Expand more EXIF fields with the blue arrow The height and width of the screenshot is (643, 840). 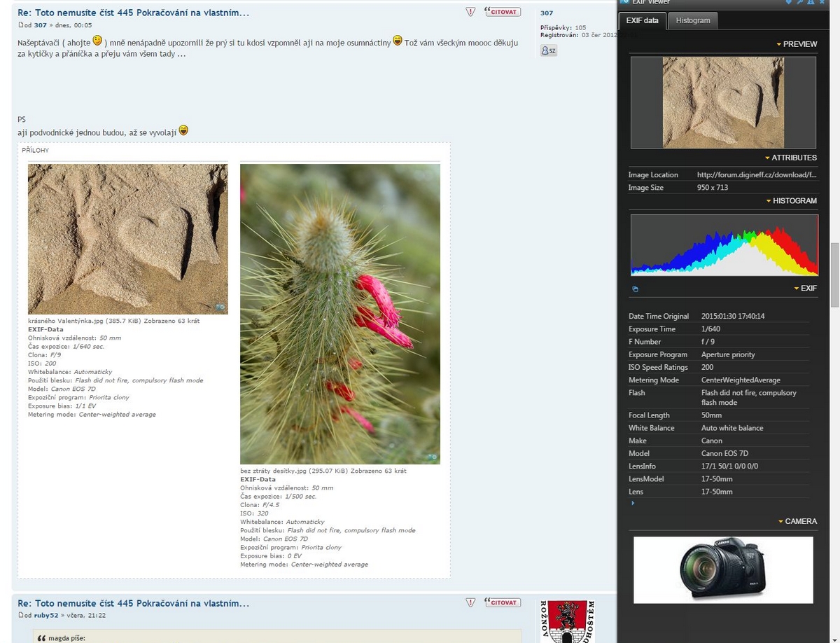click(x=633, y=503)
